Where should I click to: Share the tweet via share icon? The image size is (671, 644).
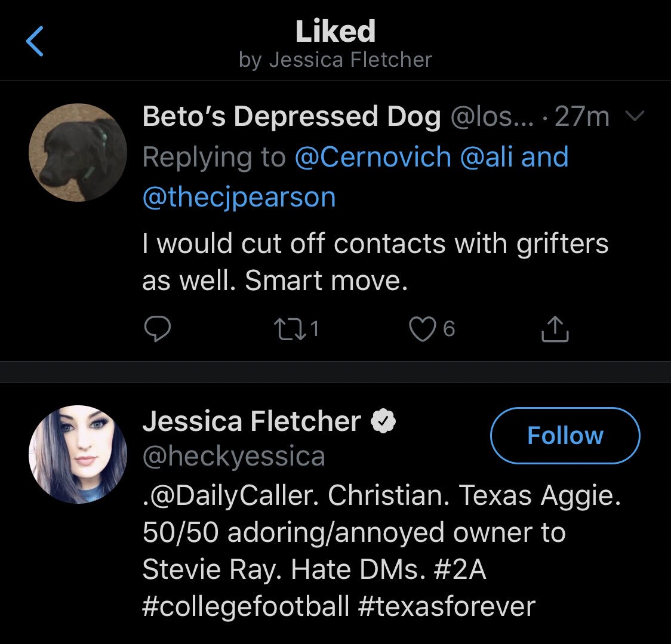click(555, 329)
